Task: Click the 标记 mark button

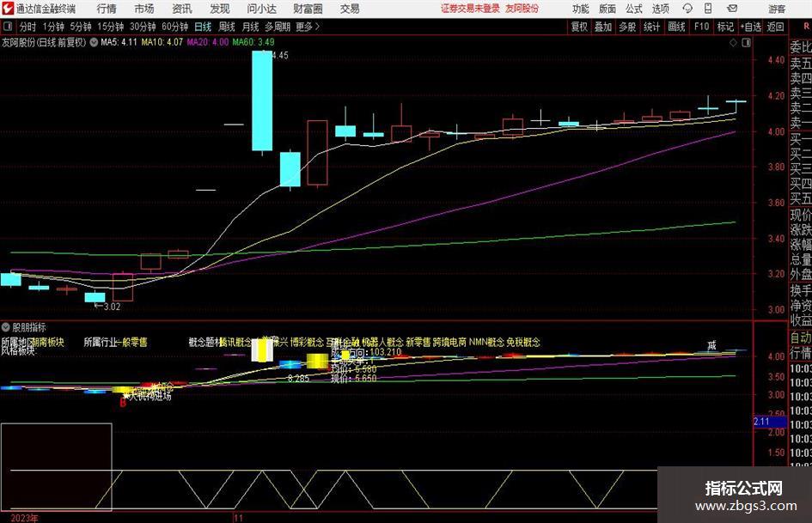Action: (725, 27)
